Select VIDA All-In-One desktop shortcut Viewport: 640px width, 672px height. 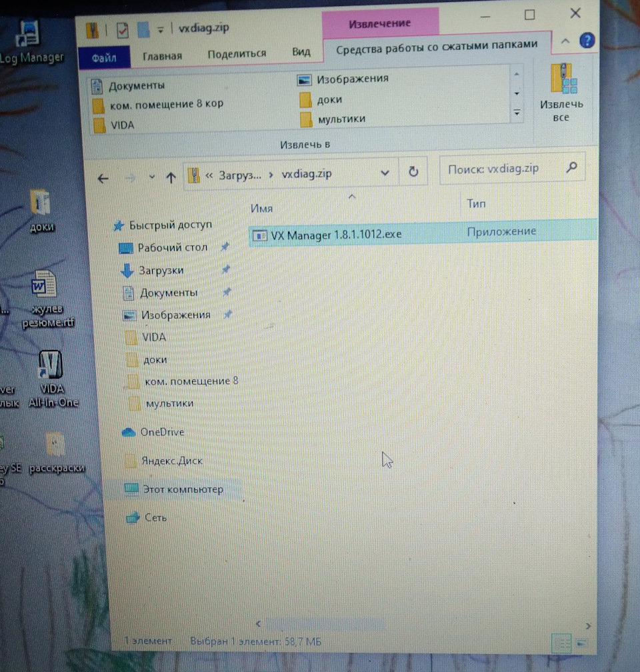[x=52, y=379]
